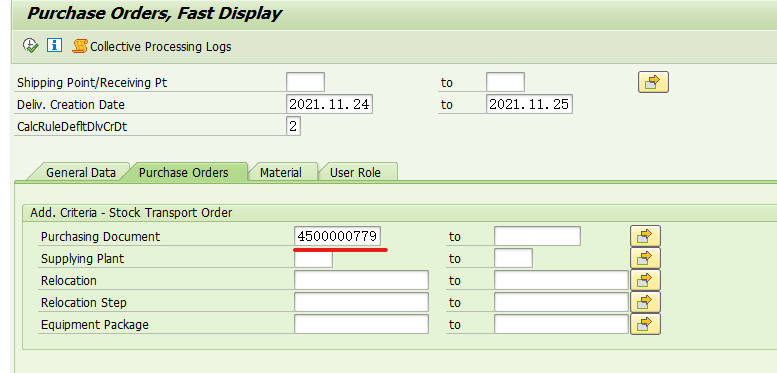Open multiple selection for Relocation

coord(645,280)
